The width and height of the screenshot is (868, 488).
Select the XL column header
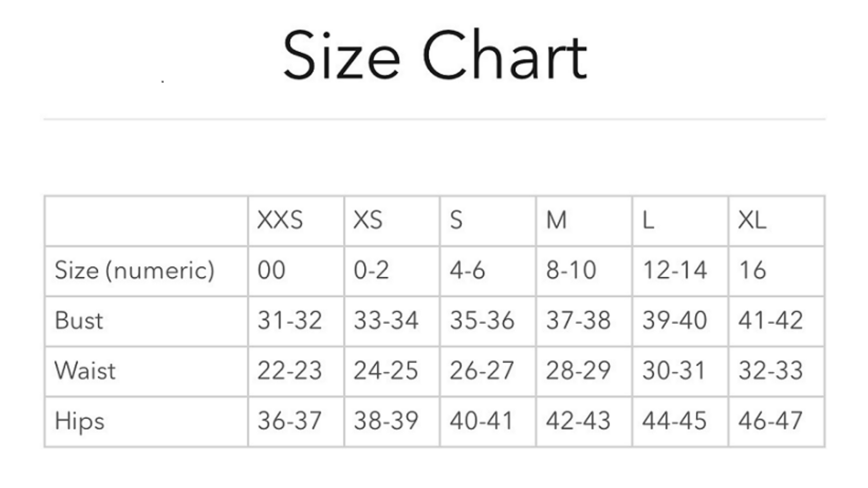click(x=752, y=220)
